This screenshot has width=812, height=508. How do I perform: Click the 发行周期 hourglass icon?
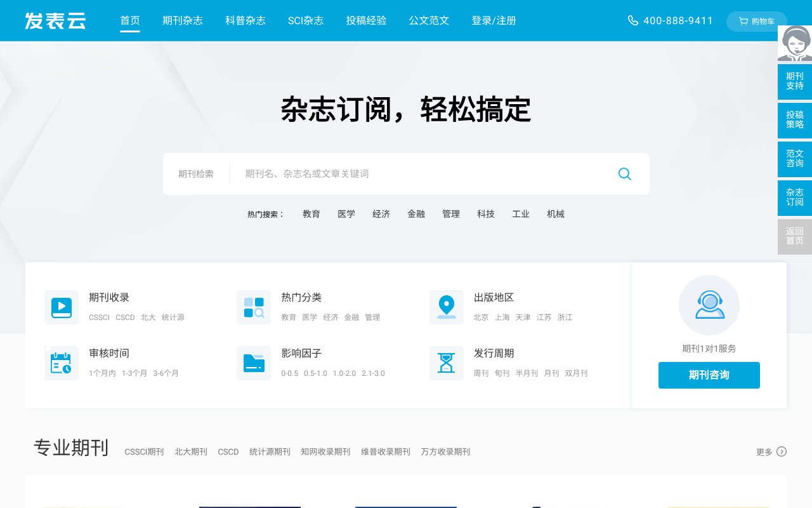pos(447,363)
